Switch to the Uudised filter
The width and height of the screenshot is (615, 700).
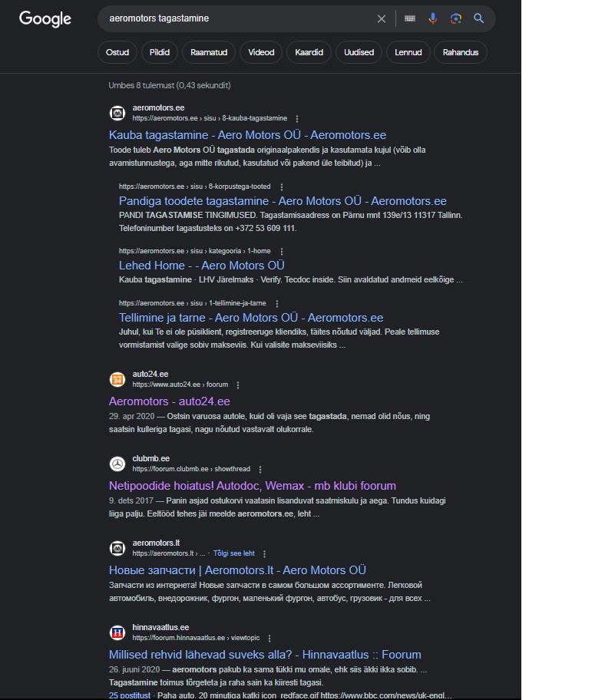coord(359,52)
